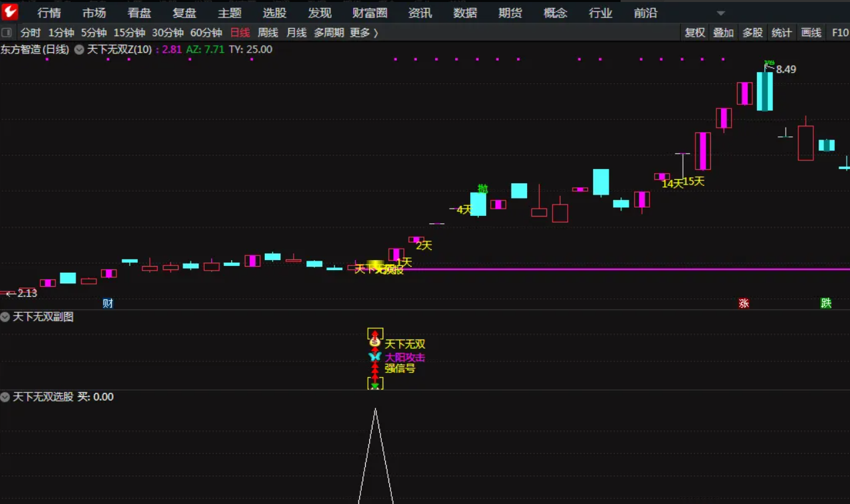Open the menu bar overflow arrow
Screen dimensions: 850x504
pyautogui.click(x=721, y=12)
